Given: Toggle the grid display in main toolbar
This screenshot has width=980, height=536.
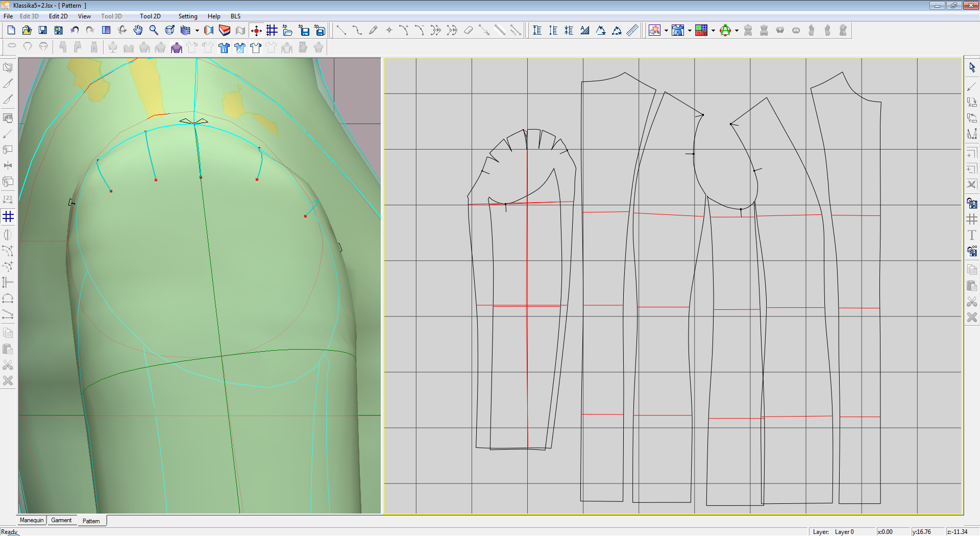Looking at the screenshot, I should click(272, 31).
